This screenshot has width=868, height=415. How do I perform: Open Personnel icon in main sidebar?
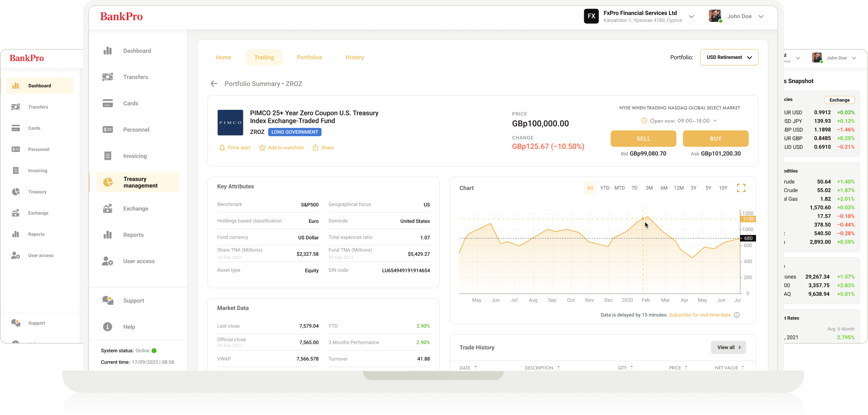pos(108,130)
